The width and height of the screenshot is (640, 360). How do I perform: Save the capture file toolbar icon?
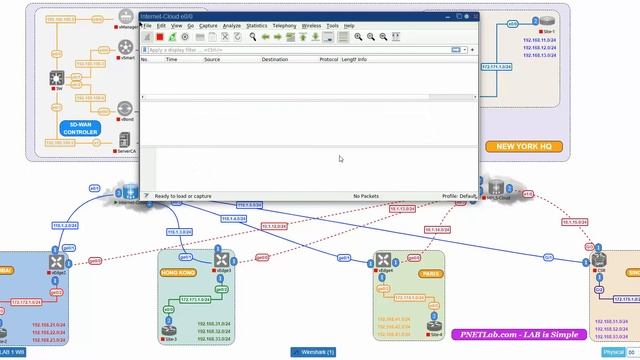[x=212, y=37]
